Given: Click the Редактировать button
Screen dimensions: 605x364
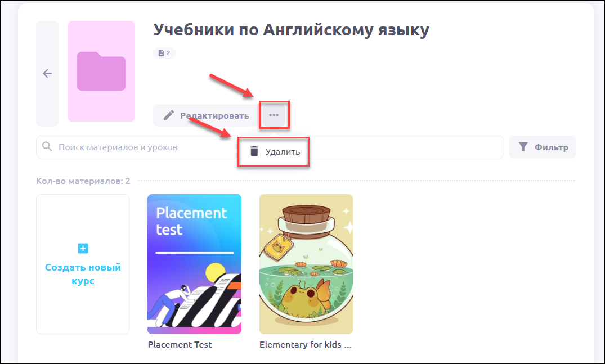Looking at the screenshot, I should (206, 115).
